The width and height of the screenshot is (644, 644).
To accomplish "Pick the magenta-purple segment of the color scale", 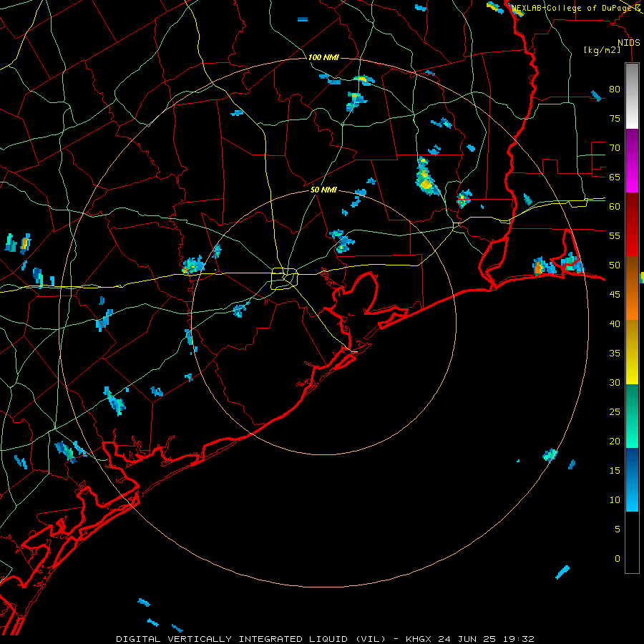I will [632, 160].
